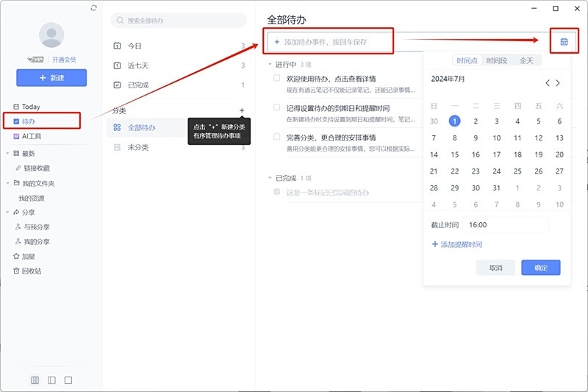Uncheck the completed 这是一条标记已完成的待办
Image resolution: width=588 pixels, height=392 pixels.
(x=277, y=192)
